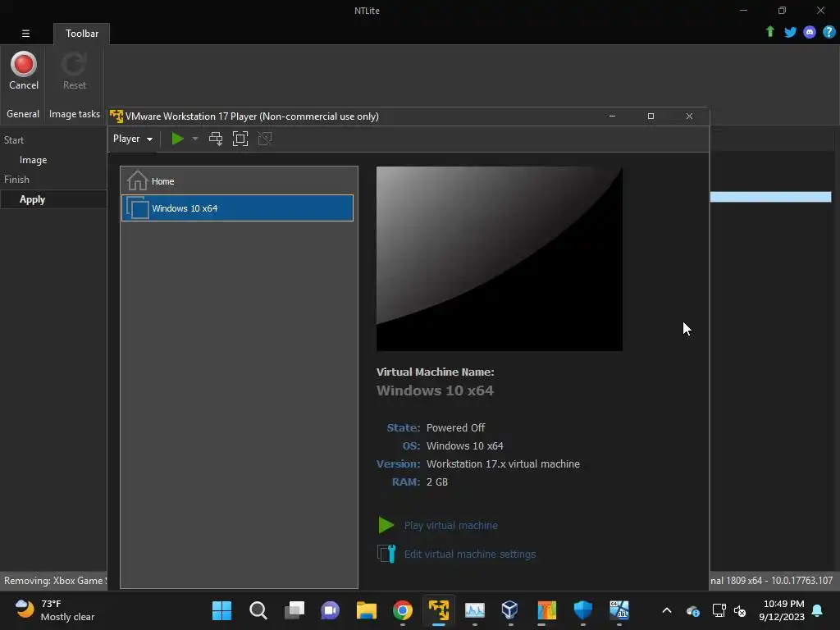Screen dimensions: 840x630
Task: Select Windows 10 x64 in VM library
Action: 237,208
